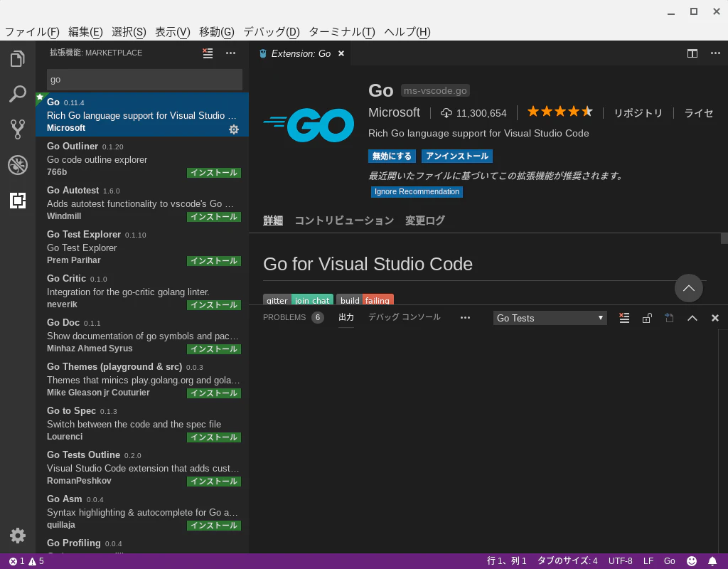Viewport: 728px width, 569px height.
Task: Split the editor right
Action: [x=692, y=53]
